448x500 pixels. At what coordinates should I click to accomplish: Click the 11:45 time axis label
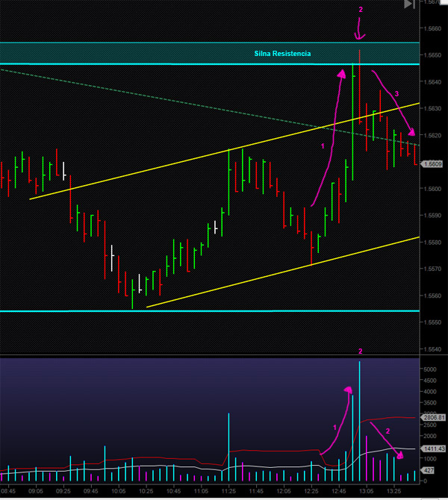pyautogui.click(x=256, y=491)
